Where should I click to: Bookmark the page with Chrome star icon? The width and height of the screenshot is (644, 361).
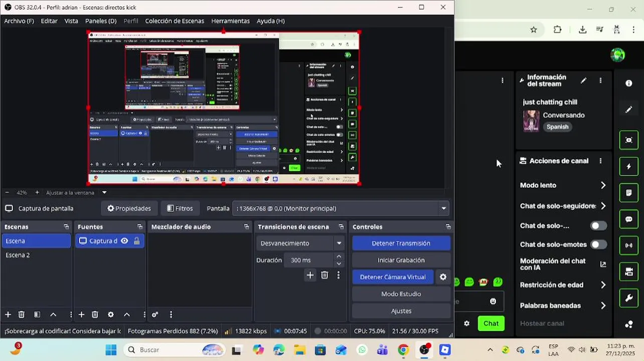click(534, 30)
